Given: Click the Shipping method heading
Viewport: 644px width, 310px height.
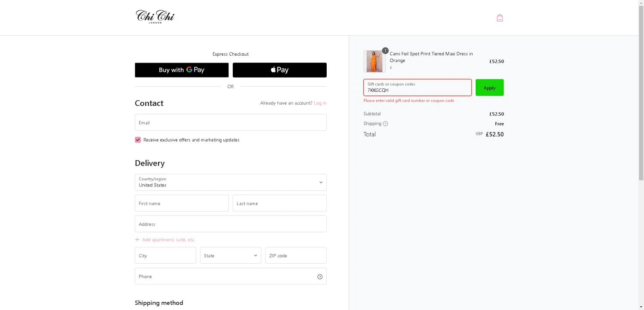Looking at the screenshot, I should click(x=159, y=303).
